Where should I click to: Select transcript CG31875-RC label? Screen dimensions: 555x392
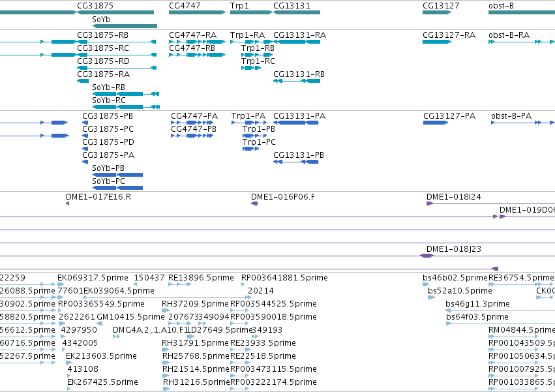tap(103, 48)
